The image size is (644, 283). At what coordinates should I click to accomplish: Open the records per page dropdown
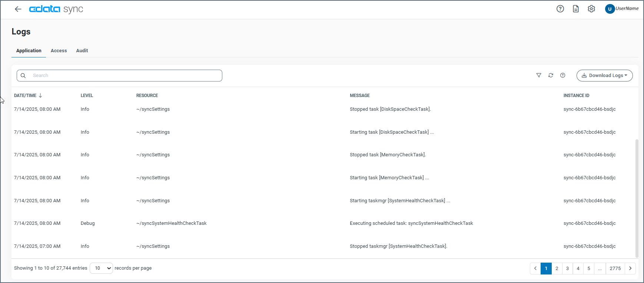pos(101,268)
